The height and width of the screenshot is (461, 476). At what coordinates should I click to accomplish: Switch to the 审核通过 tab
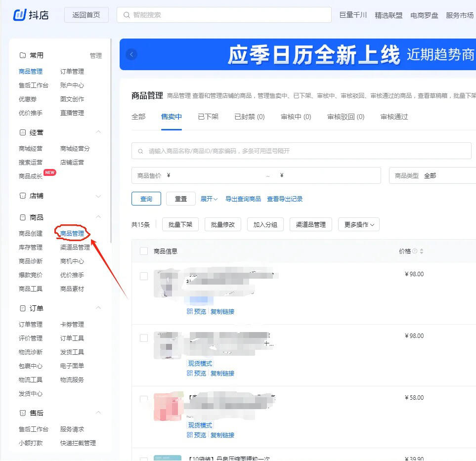394,117
